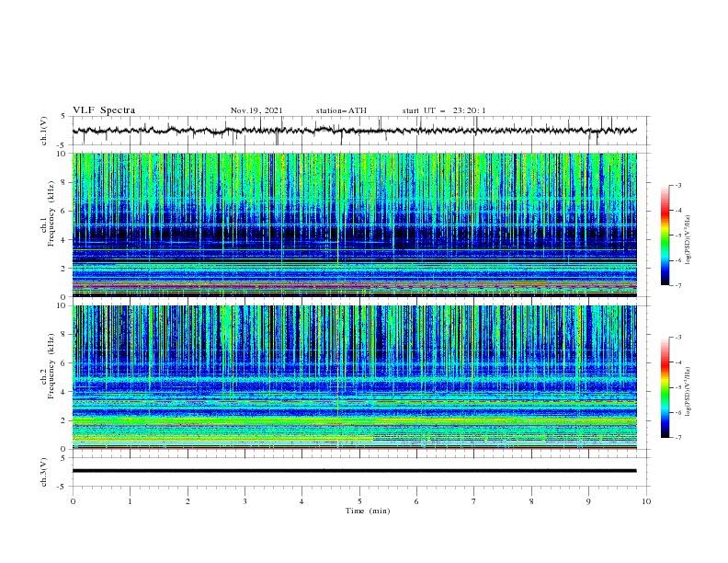Click the date 'Nov.19, 2021'

coord(256,110)
